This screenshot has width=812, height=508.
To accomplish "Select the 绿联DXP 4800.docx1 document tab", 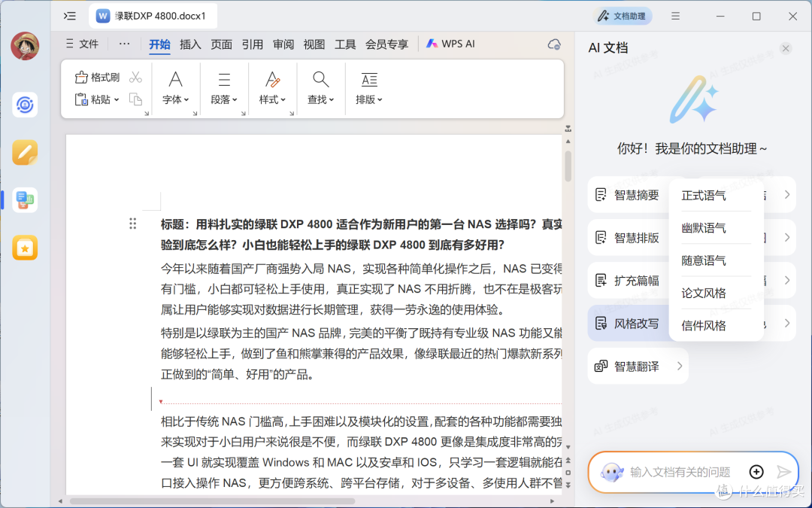I will click(153, 16).
